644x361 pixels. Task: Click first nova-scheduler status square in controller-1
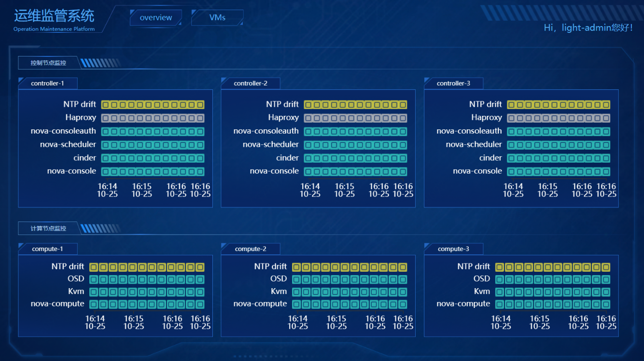105,145
